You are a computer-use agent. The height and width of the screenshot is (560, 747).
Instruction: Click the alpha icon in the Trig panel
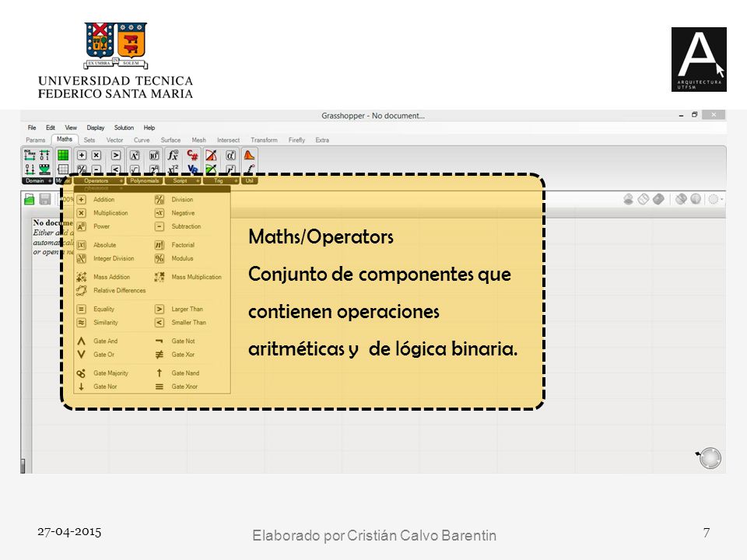(230, 156)
